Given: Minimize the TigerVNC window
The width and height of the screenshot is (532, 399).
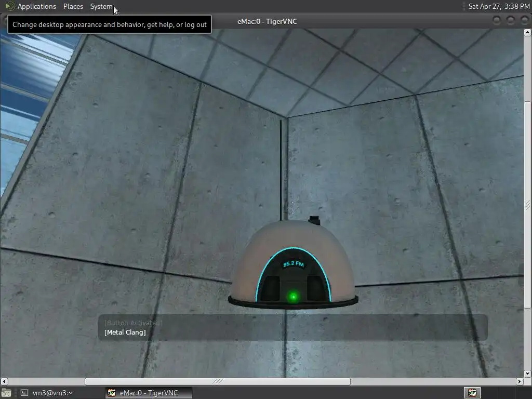Looking at the screenshot, I should tap(496, 21).
